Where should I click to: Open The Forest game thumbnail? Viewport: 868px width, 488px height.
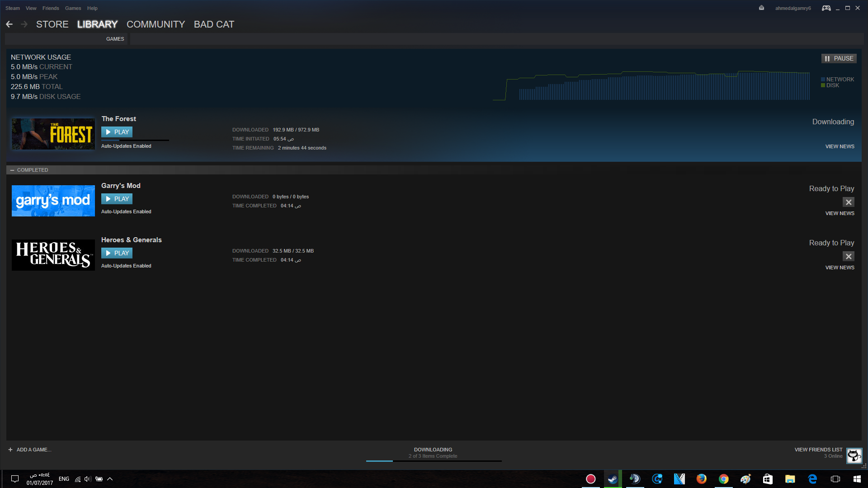(53, 134)
